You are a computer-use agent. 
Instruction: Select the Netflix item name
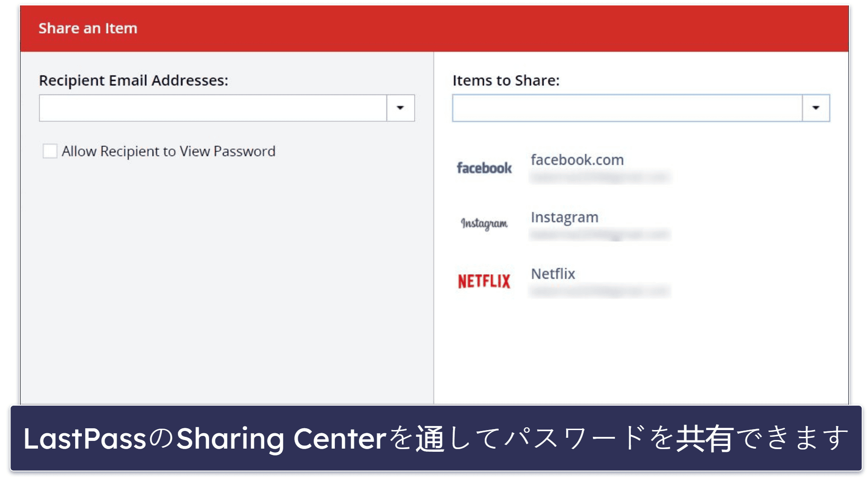coord(553,274)
